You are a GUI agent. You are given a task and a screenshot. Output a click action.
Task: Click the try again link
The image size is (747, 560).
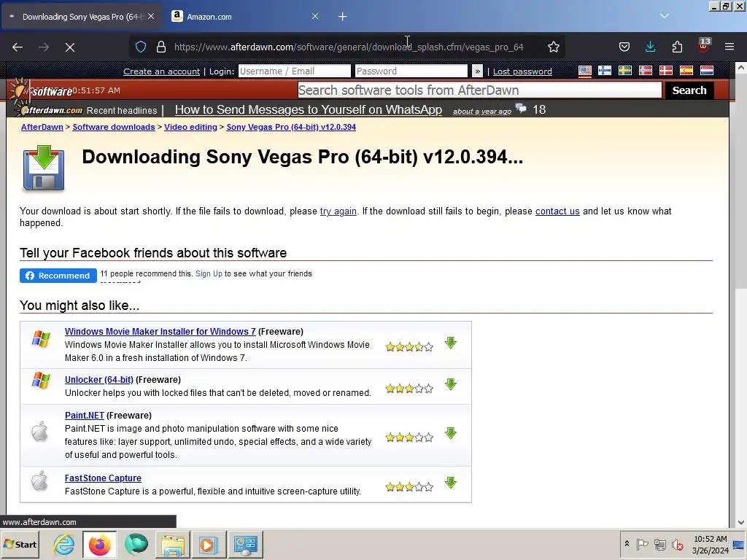click(338, 211)
